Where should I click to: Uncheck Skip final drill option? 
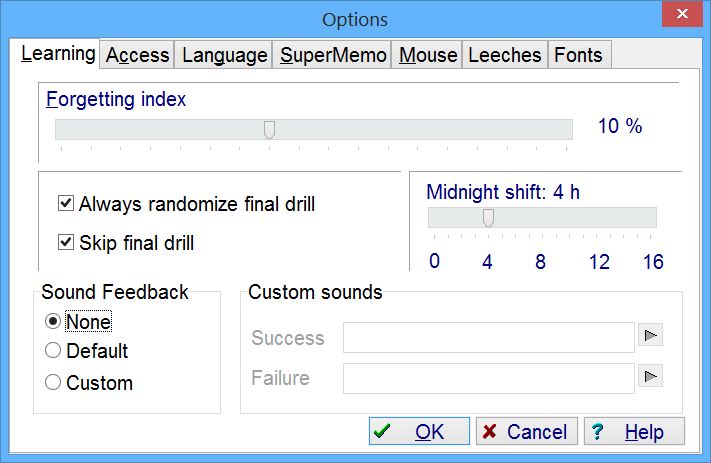(x=66, y=242)
